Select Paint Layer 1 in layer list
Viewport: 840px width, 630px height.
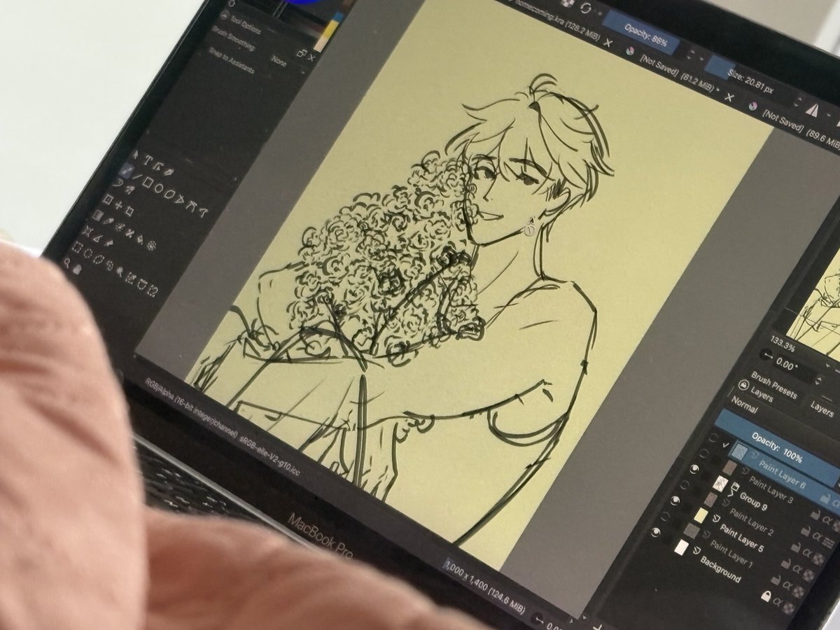pos(731,553)
